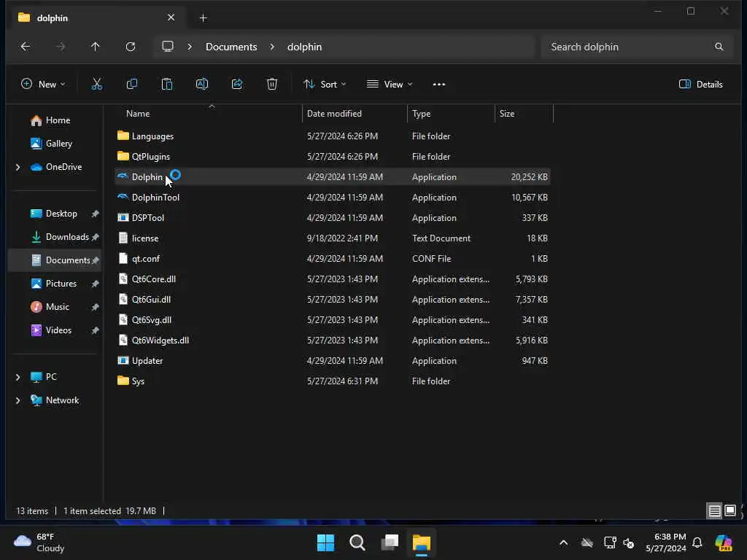Viewport: 747px width, 560px height.
Task: Click the Updater application icon
Action: point(123,360)
